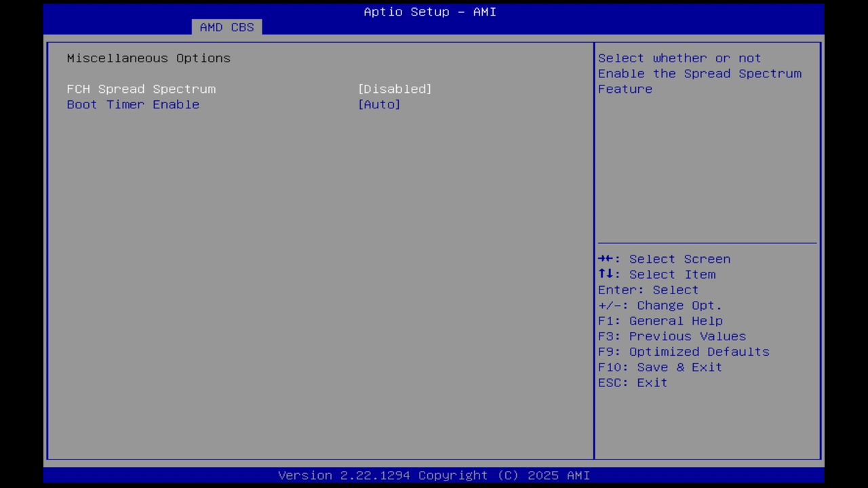Switch to the AMD CBS tab

(226, 27)
